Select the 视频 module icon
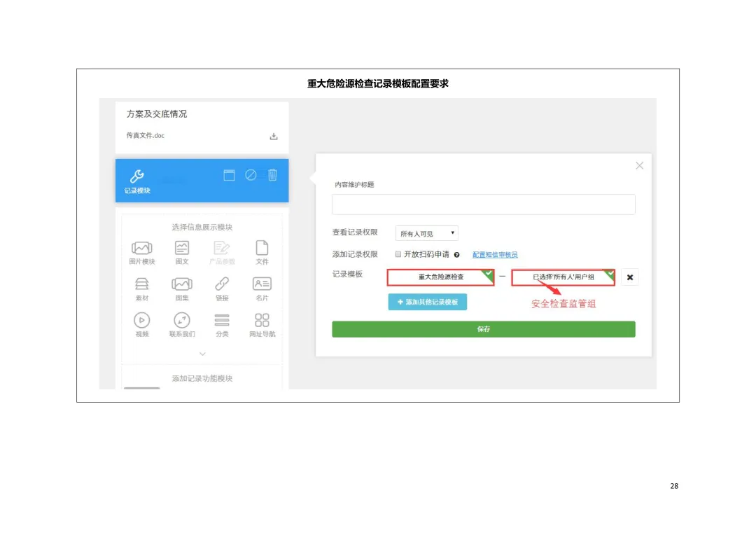 point(141,320)
